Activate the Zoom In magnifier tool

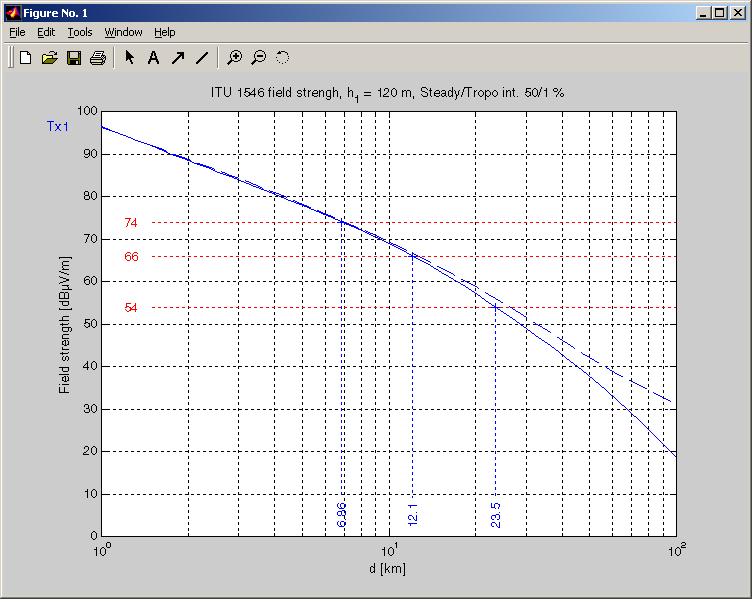point(235,58)
